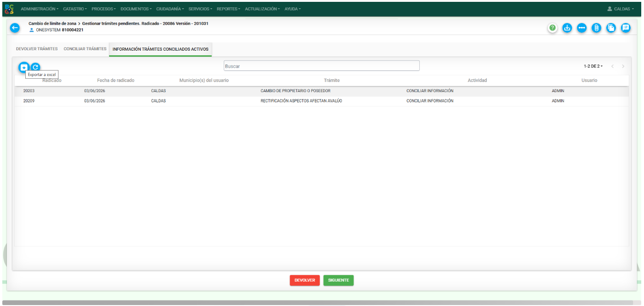Screen dimensions: 644x306
Task: Click the Cambio de límite de zona breadcrumb
Action: click(52, 24)
